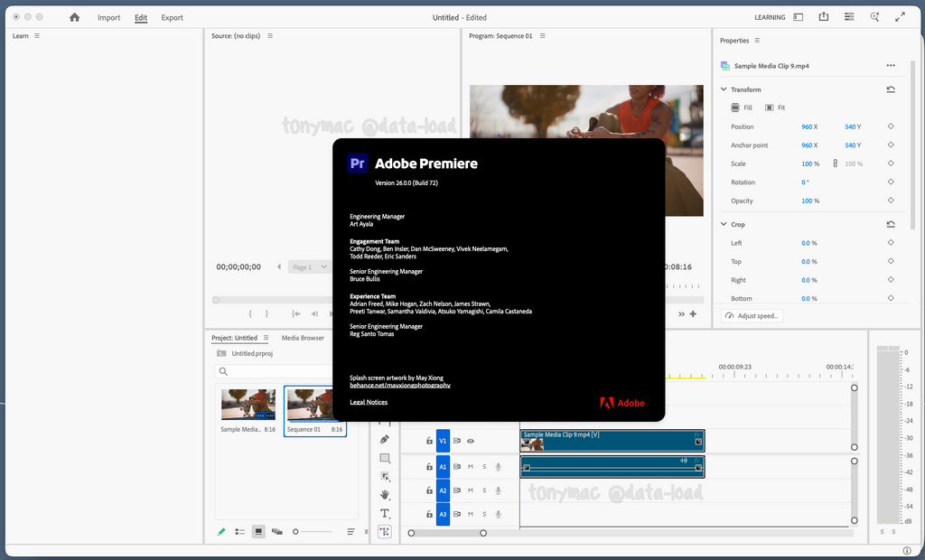The image size is (925, 560).
Task: Click the Fit frame icon under Transform
Action: point(770,107)
